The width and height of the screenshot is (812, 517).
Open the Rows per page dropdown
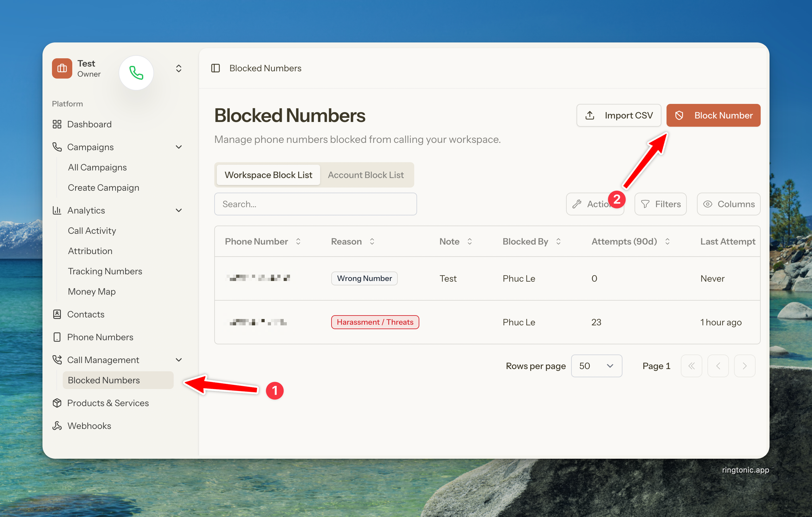[596, 366]
